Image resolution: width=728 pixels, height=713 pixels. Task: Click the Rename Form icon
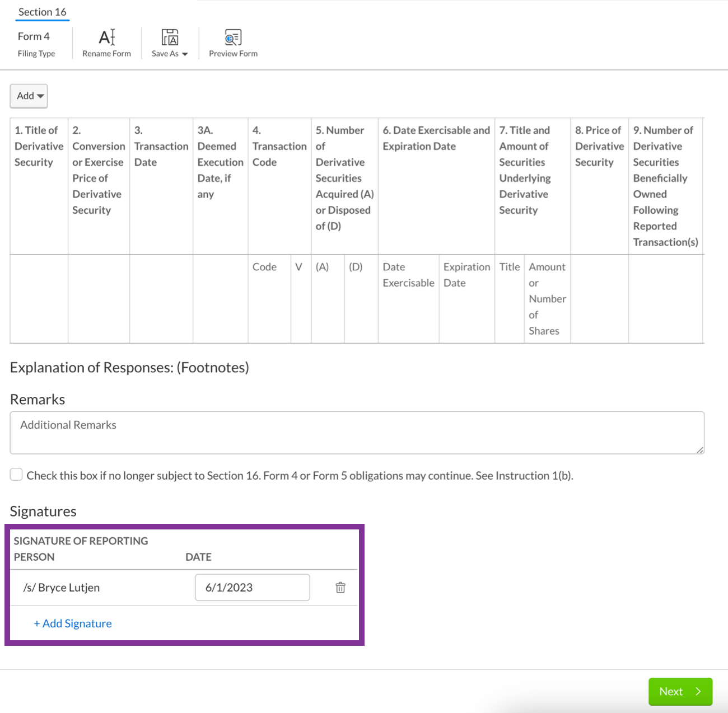click(106, 37)
